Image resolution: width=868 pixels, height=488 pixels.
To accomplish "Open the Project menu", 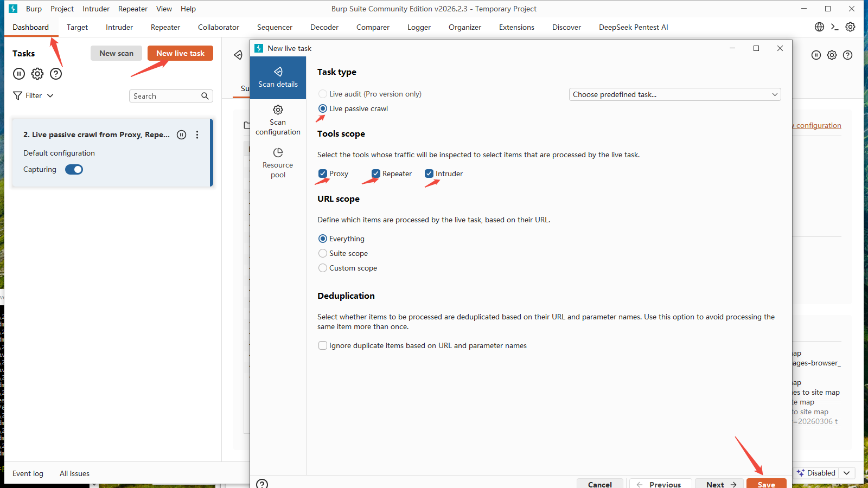I will coord(62,9).
